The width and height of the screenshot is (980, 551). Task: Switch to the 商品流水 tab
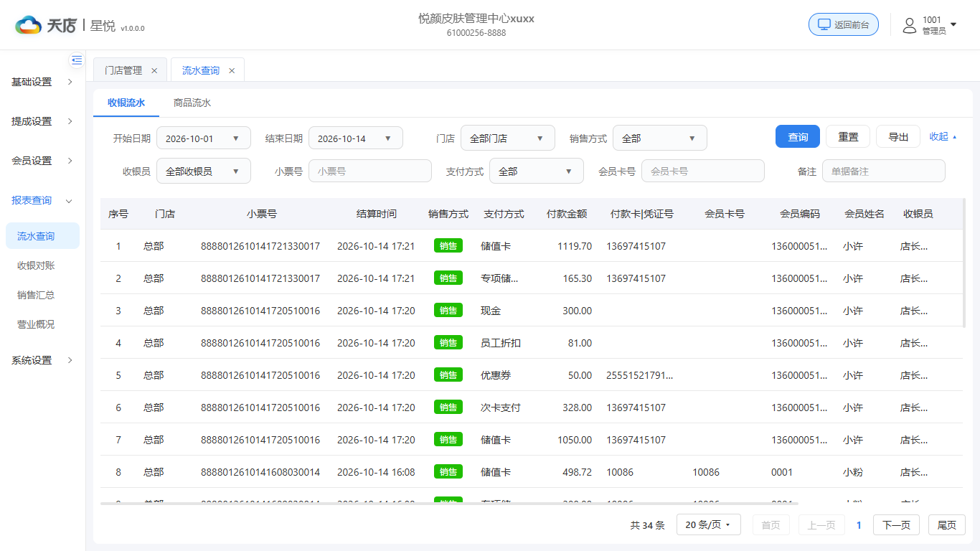tap(192, 103)
